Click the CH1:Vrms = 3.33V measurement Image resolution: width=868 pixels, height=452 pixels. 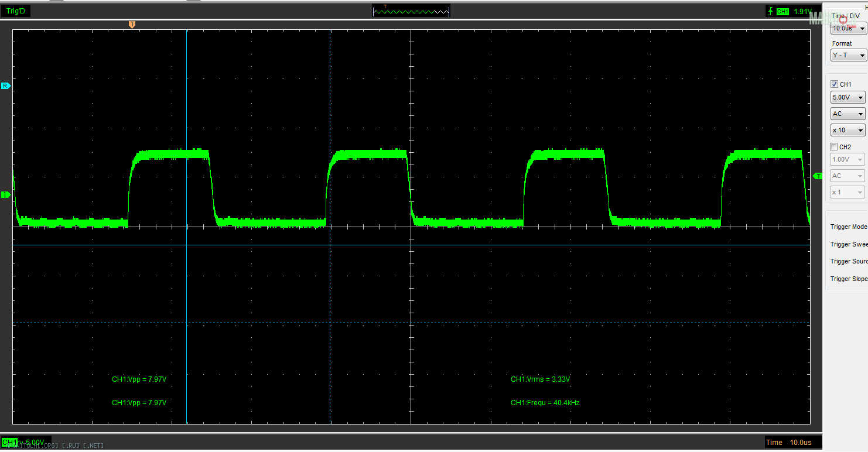540,379
